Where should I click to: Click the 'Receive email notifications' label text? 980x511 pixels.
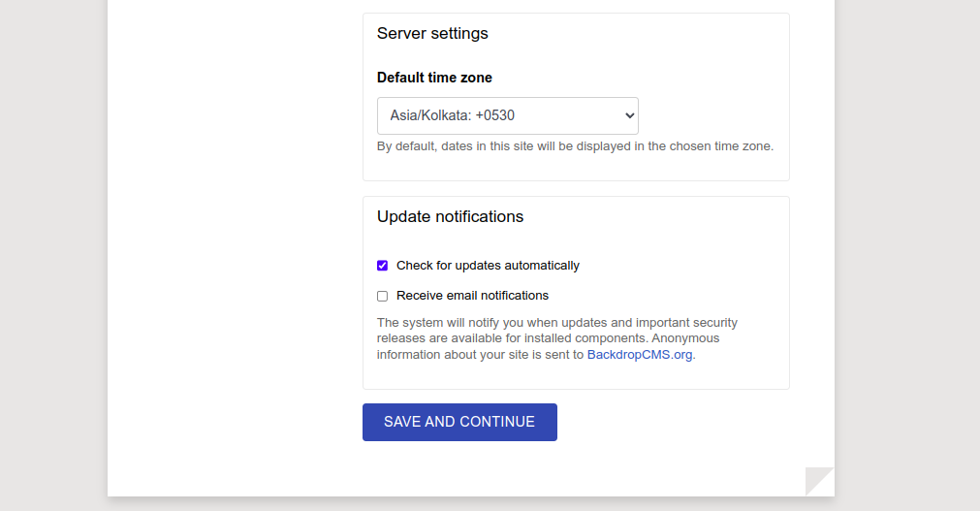tap(472, 296)
